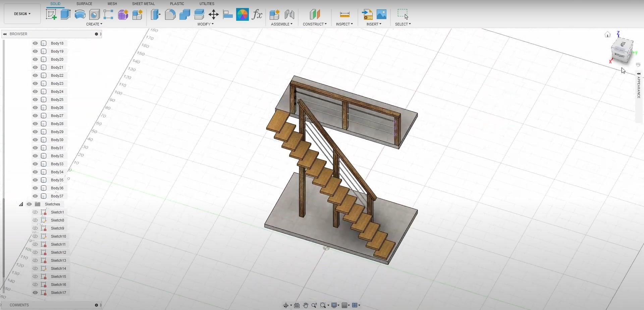Open the Design workspace dropdown
The image size is (644, 310).
coord(22,14)
